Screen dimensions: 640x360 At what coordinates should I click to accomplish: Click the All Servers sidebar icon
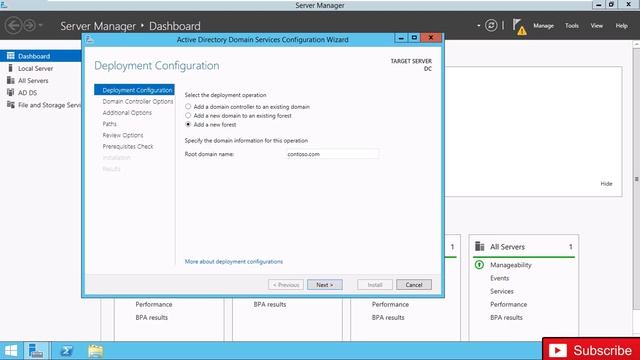11,80
